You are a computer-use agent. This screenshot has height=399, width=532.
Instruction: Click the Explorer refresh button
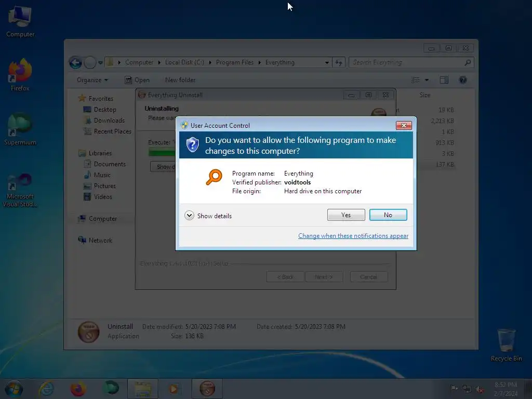(x=339, y=62)
